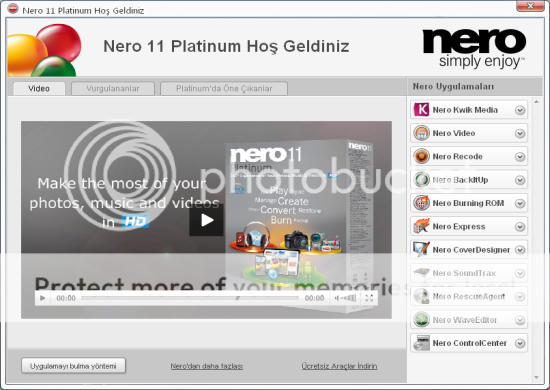Screen dimensions: 550x390
Task: Expand the Nero Burning ROM dropdown arrow
Action: tap(520, 203)
